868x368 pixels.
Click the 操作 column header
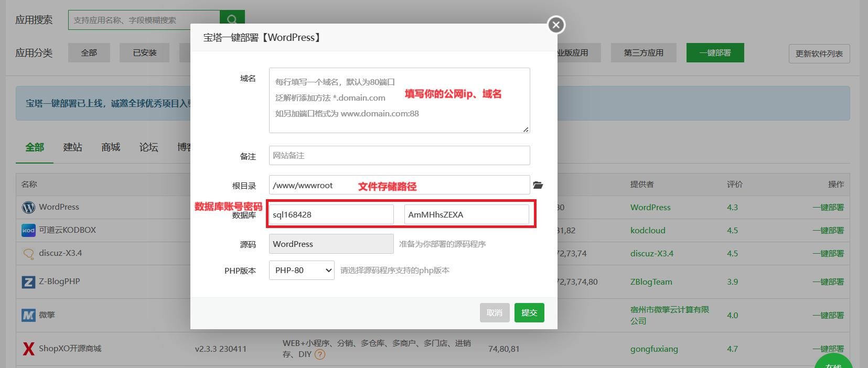[x=836, y=185]
